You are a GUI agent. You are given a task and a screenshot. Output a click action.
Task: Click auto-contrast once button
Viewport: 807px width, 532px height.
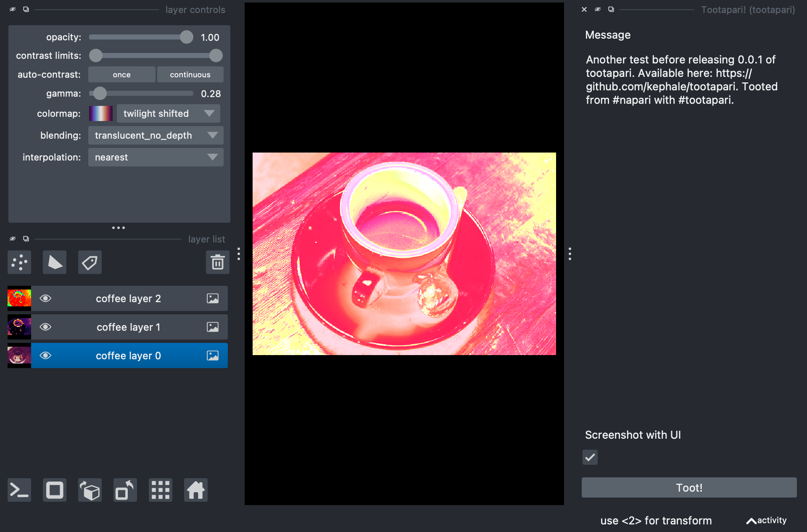click(121, 74)
